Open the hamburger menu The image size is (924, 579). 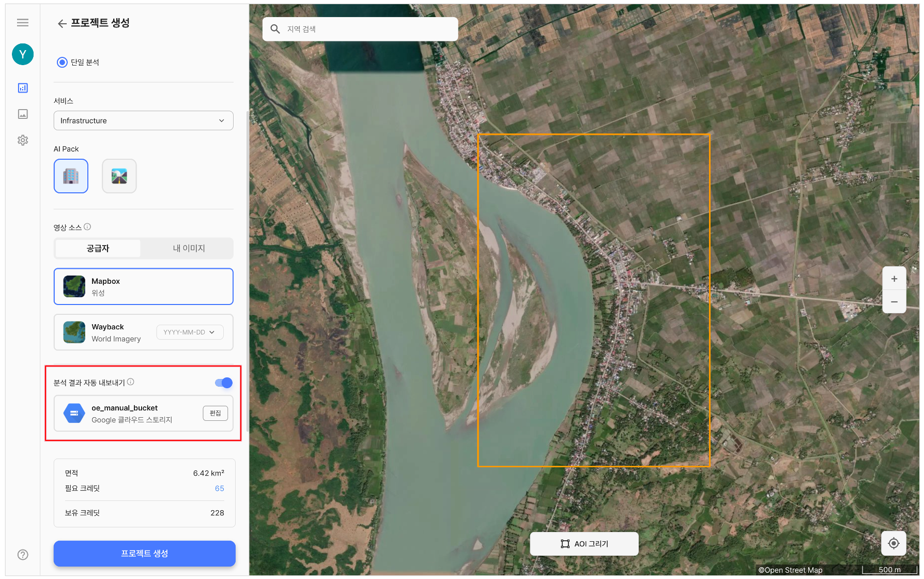(23, 22)
